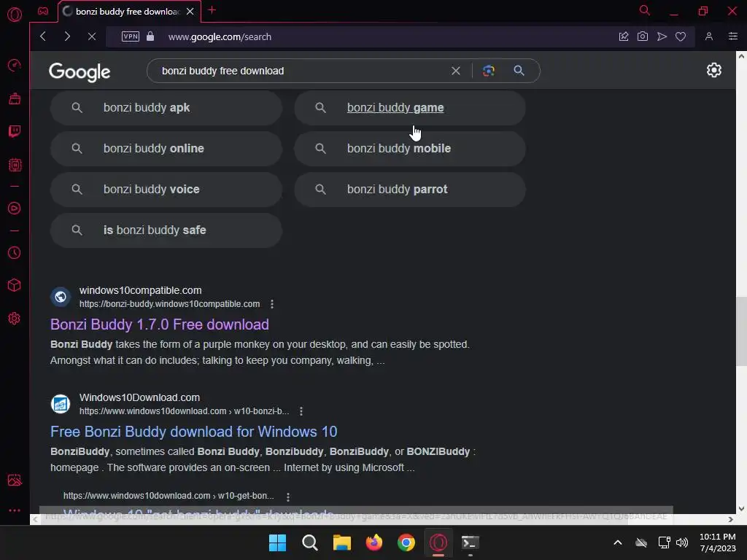Open Twitch panel in sidebar
The height and width of the screenshot is (560, 747).
tap(15, 131)
